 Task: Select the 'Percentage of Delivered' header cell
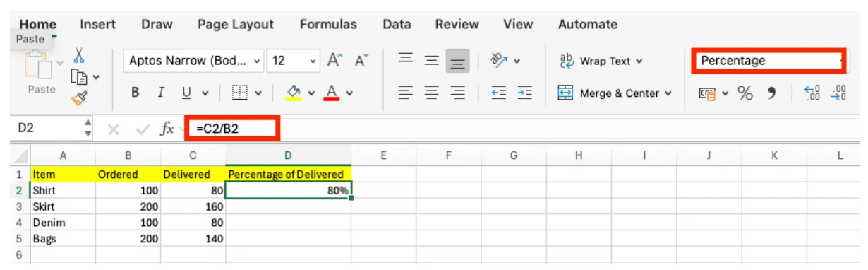pyautogui.click(x=288, y=174)
